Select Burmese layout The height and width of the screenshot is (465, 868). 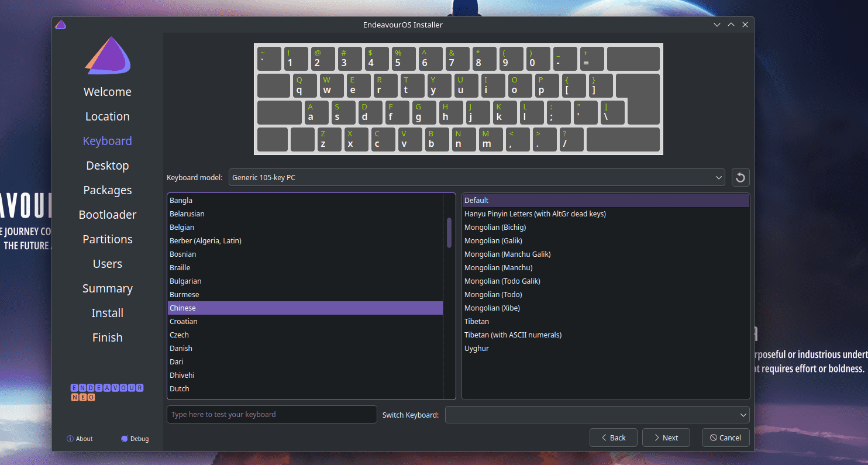pyautogui.click(x=305, y=295)
